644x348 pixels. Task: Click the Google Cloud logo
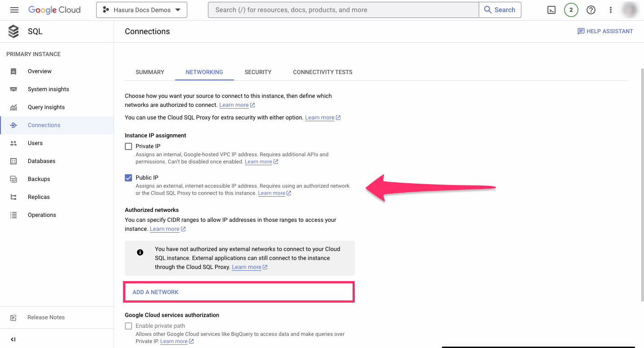(x=54, y=10)
